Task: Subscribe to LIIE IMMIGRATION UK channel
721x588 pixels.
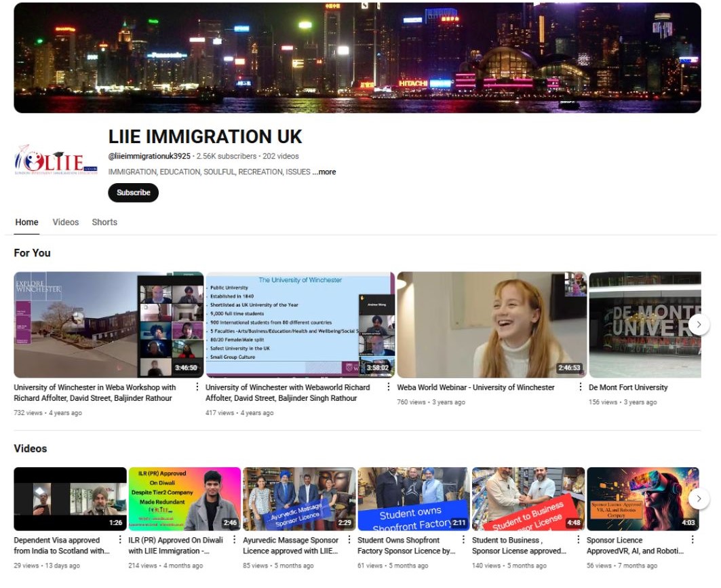Action: 134,193
